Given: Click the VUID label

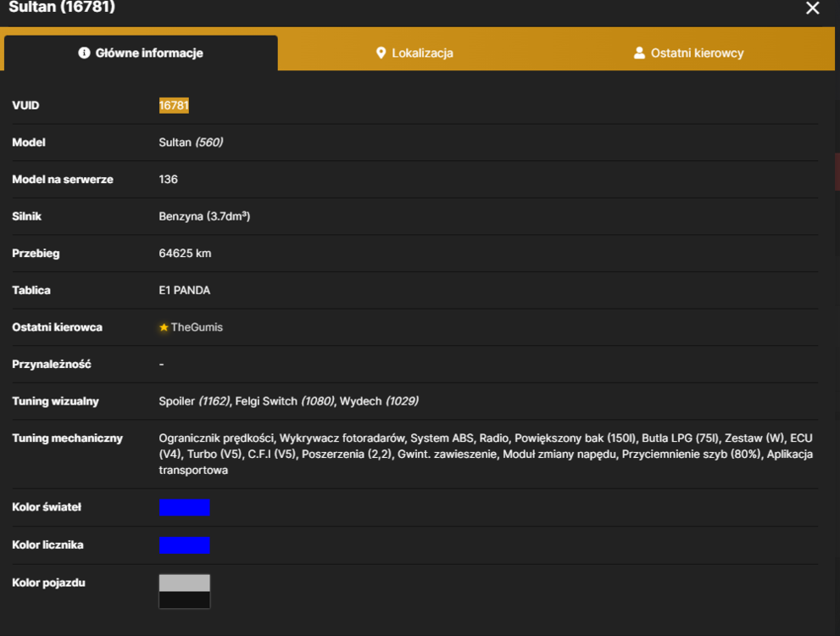Looking at the screenshot, I should coord(25,105).
